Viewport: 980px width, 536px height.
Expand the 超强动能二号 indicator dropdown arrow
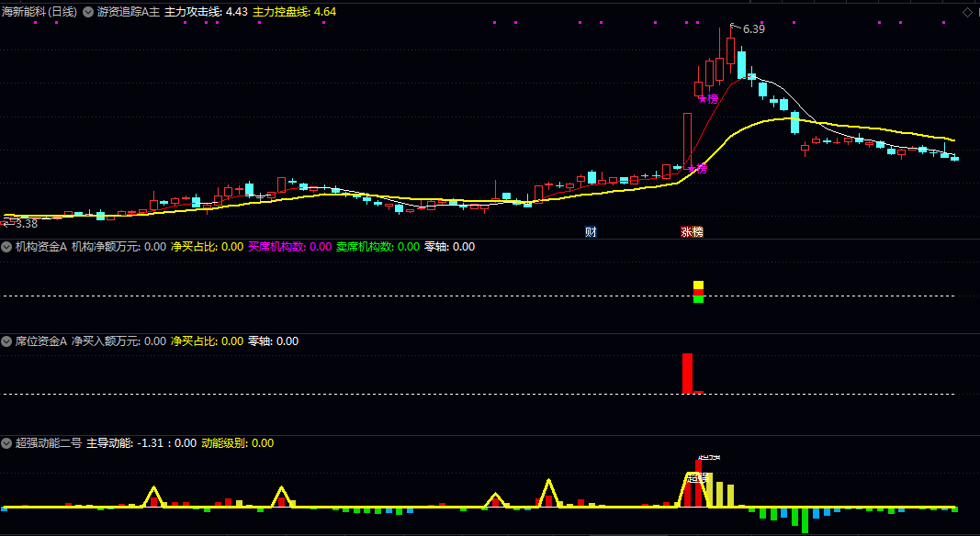coord(6,443)
